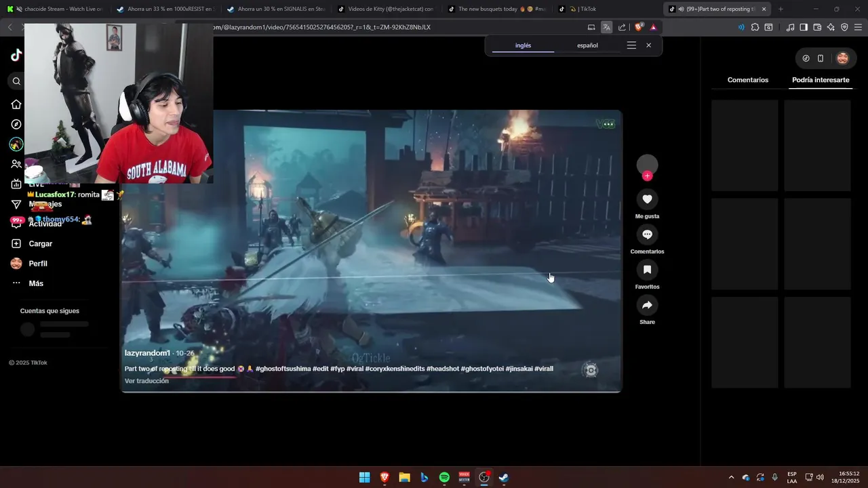Open video comments speech bubble icon
Viewport: 868px width, 488px height.
pyautogui.click(x=647, y=235)
